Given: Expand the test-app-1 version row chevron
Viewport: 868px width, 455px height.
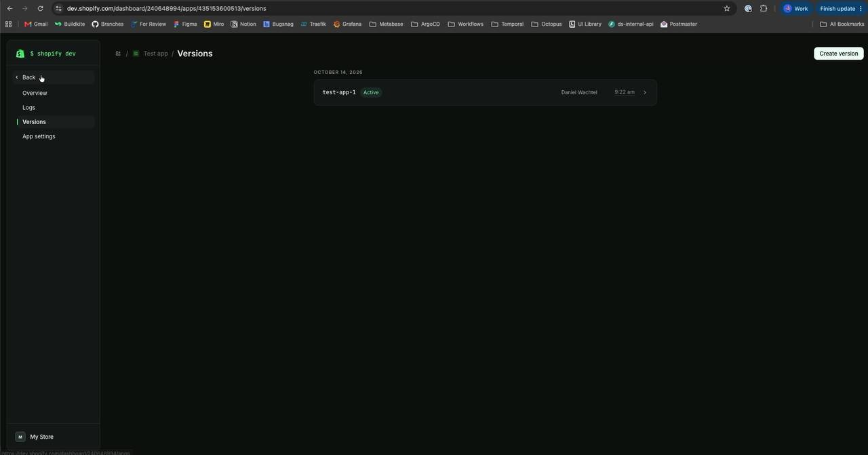Looking at the screenshot, I should coord(645,92).
